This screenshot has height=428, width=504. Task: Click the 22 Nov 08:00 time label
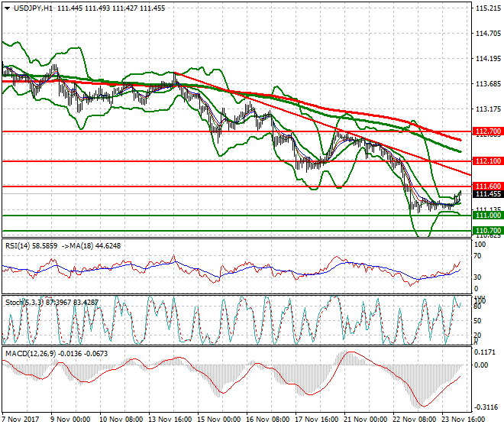[415, 420]
